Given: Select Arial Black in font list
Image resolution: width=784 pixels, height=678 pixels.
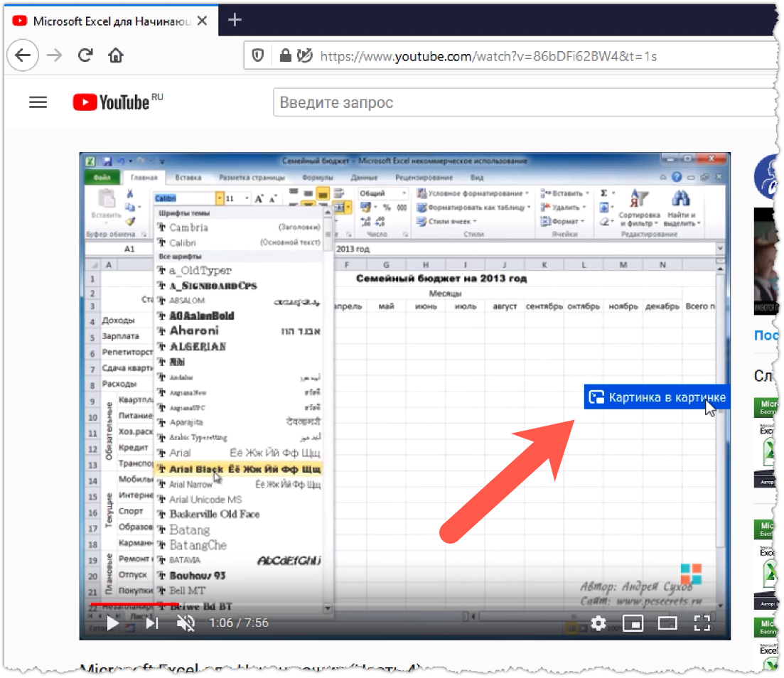Looking at the screenshot, I should [239, 469].
